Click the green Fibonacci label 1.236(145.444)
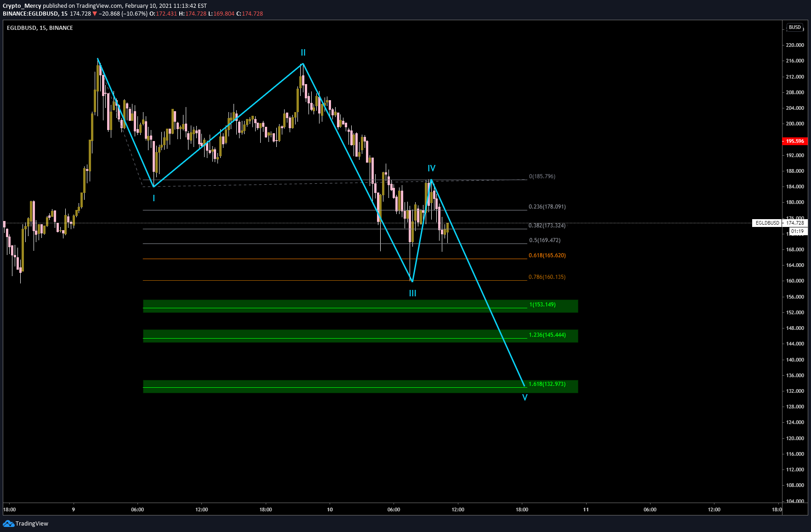This screenshot has width=811, height=532. pyautogui.click(x=547, y=335)
